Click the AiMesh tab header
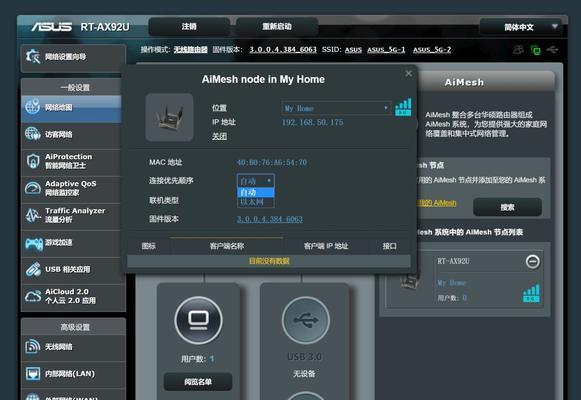The height and width of the screenshot is (400, 581). pos(464,82)
